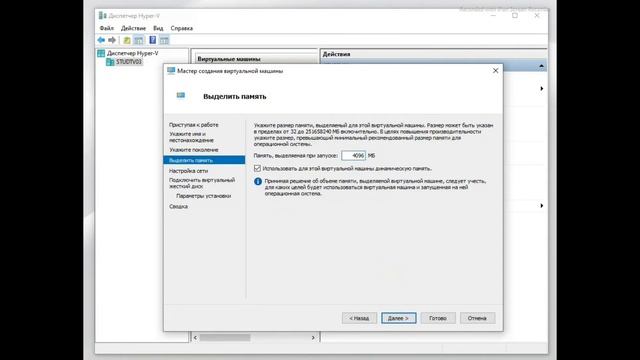Open the Вид menu

coord(158,28)
